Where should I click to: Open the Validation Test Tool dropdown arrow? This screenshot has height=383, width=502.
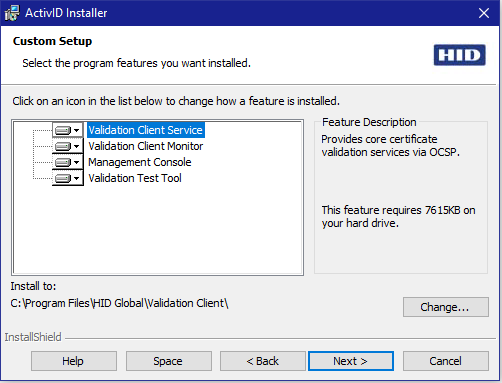[x=77, y=178]
